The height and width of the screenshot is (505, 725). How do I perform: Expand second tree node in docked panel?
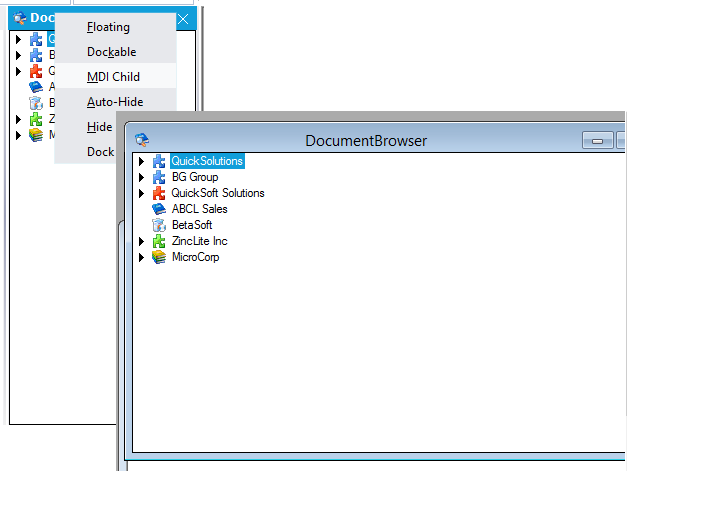pos(18,55)
